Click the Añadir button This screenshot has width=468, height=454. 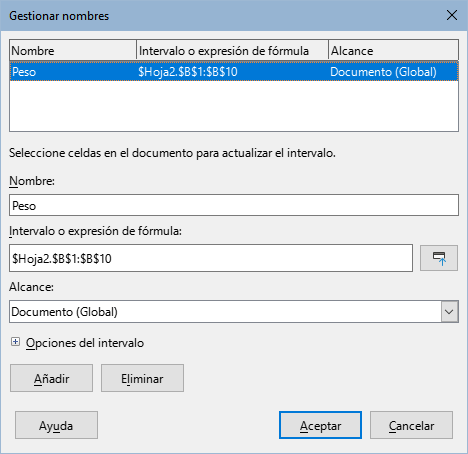(x=51, y=378)
